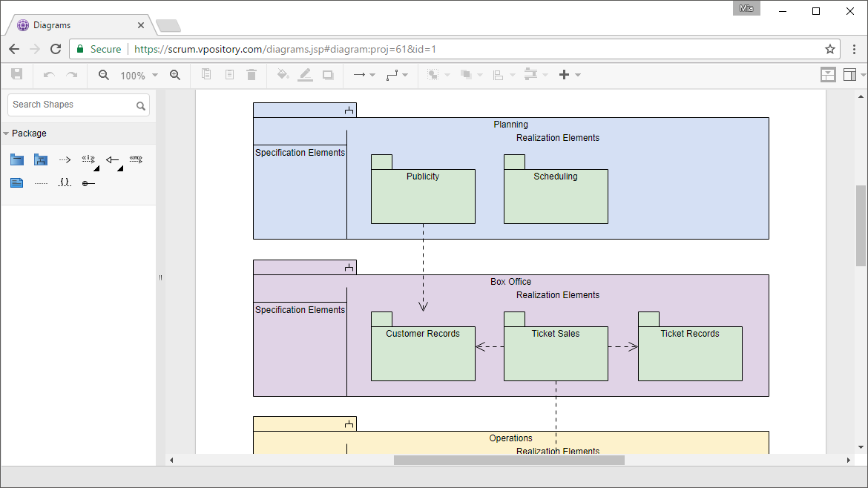Pick the dotted anchor line shape

click(41, 183)
